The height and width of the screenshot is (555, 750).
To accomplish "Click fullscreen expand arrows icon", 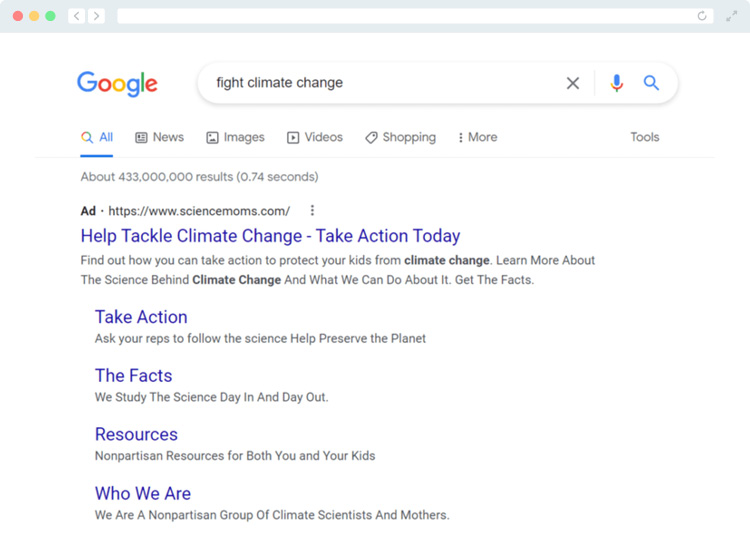I will 731,16.
